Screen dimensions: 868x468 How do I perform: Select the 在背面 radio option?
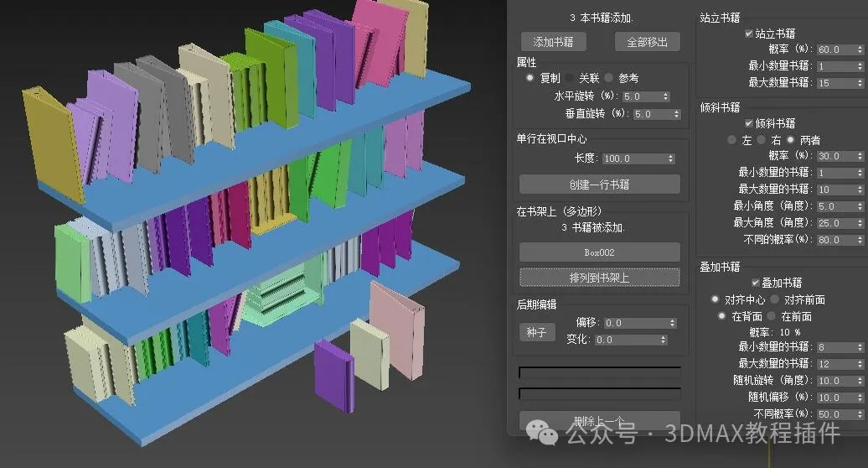point(721,316)
